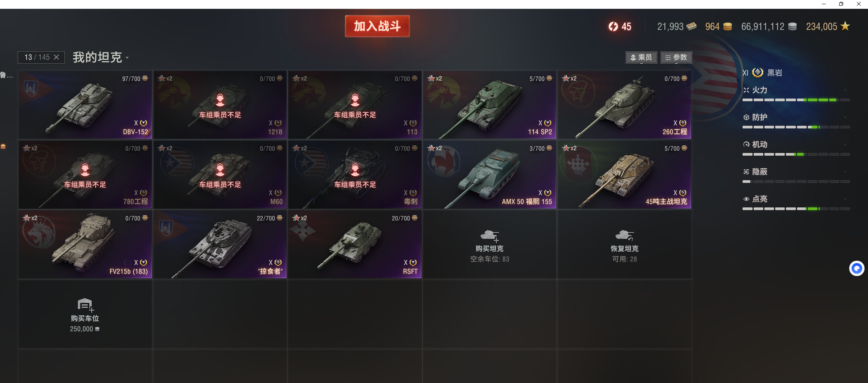The height and width of the screenshot is (383, 868).
Task: Click the yellow star free experience icon
Action: [845, 26]
